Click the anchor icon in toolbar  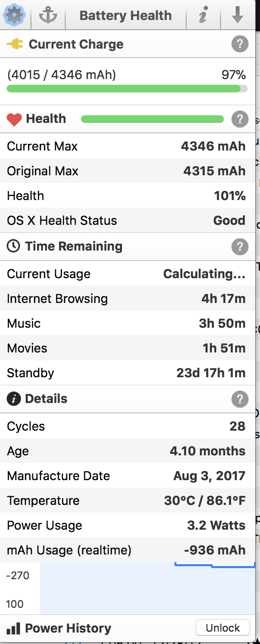point(48,16)
